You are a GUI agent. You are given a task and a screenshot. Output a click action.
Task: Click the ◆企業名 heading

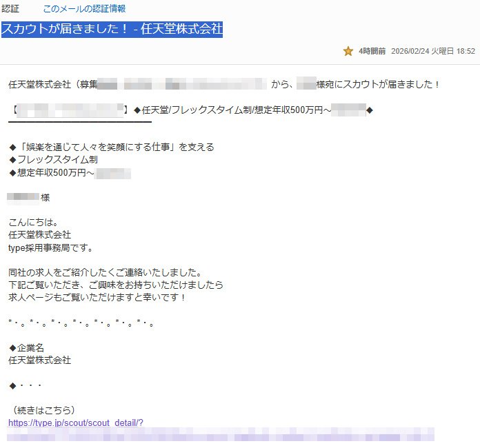point(26,348)
